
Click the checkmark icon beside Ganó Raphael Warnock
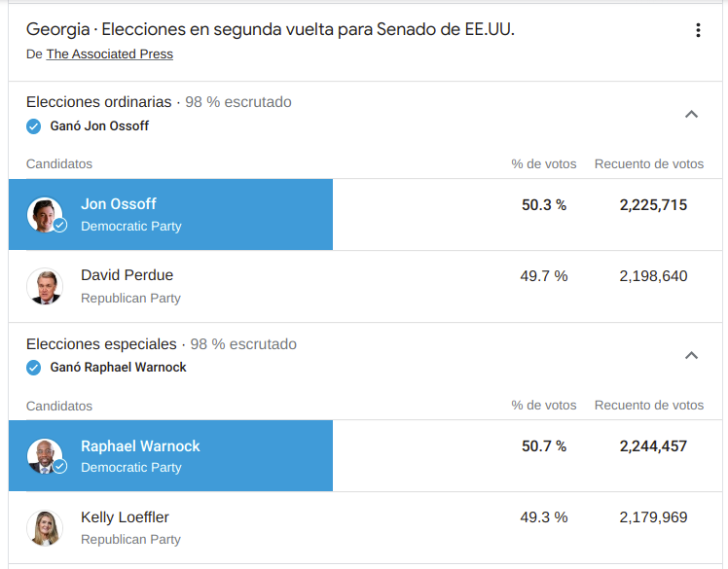pos(34,368)
